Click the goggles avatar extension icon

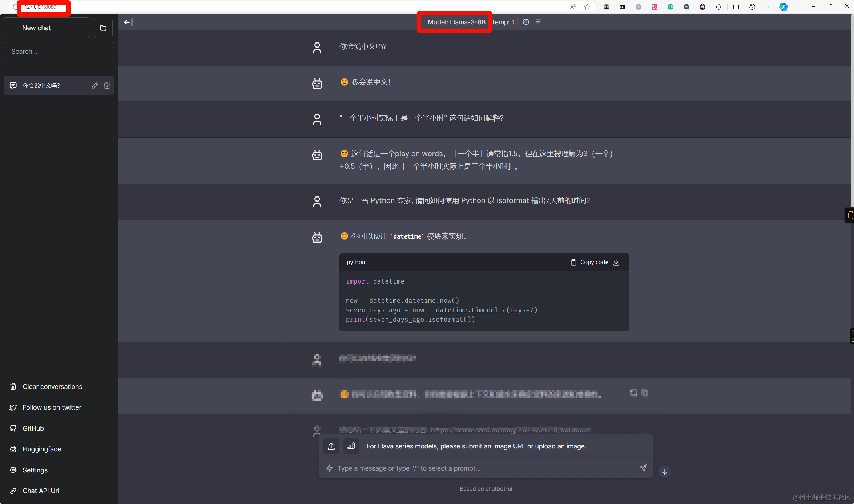(x=607, y=7)
